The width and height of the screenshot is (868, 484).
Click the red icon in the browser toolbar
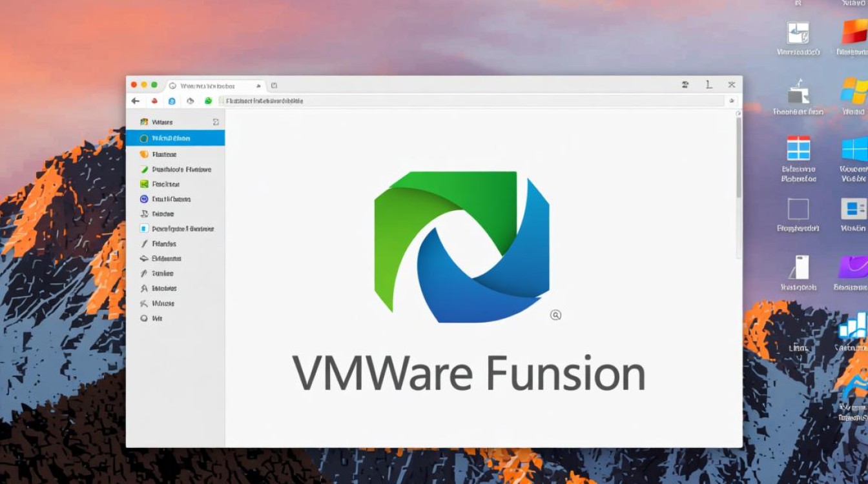(x=154, y=101)
